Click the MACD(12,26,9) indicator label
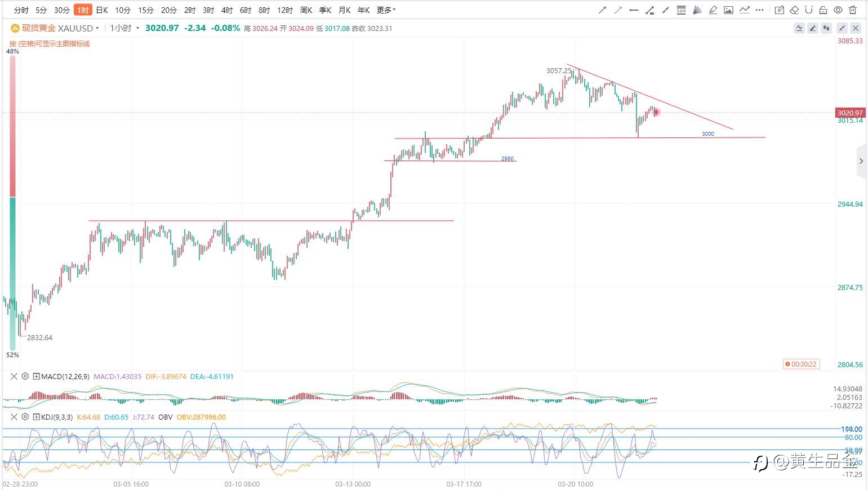This screenshot has height=490, width=868. [x=65, y=376]
